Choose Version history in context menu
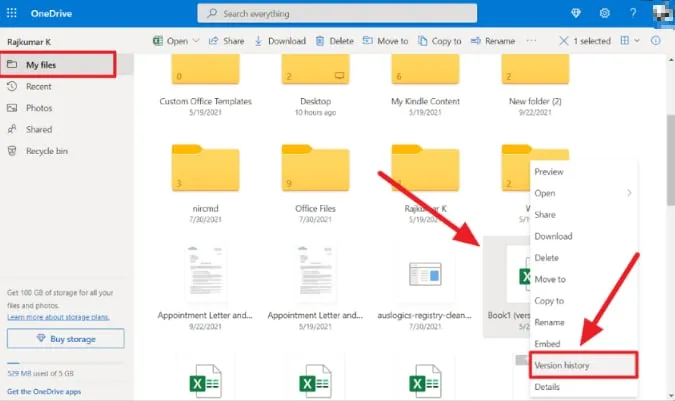Screen dimensions: 675x401 coord(583,365)
